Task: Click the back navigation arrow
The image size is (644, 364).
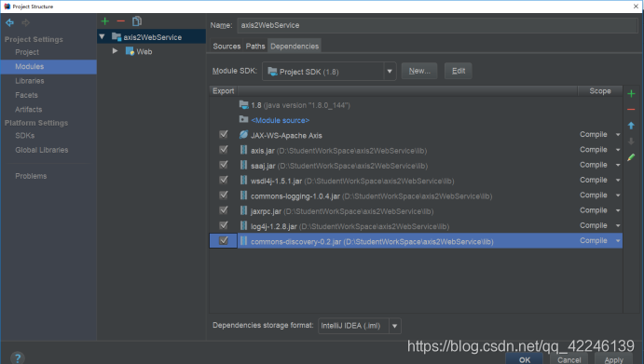Action: pyautogui.click(x=9, y=22)
